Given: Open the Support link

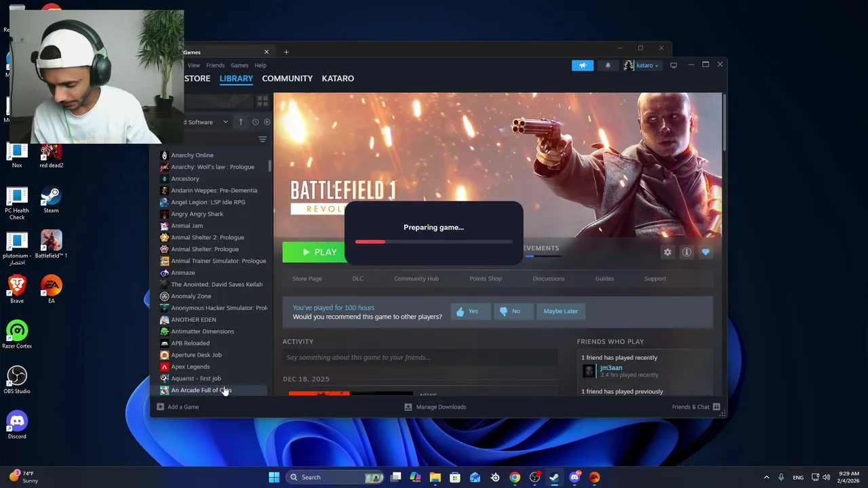Looking at the screenshot, I should click(655, 279).
